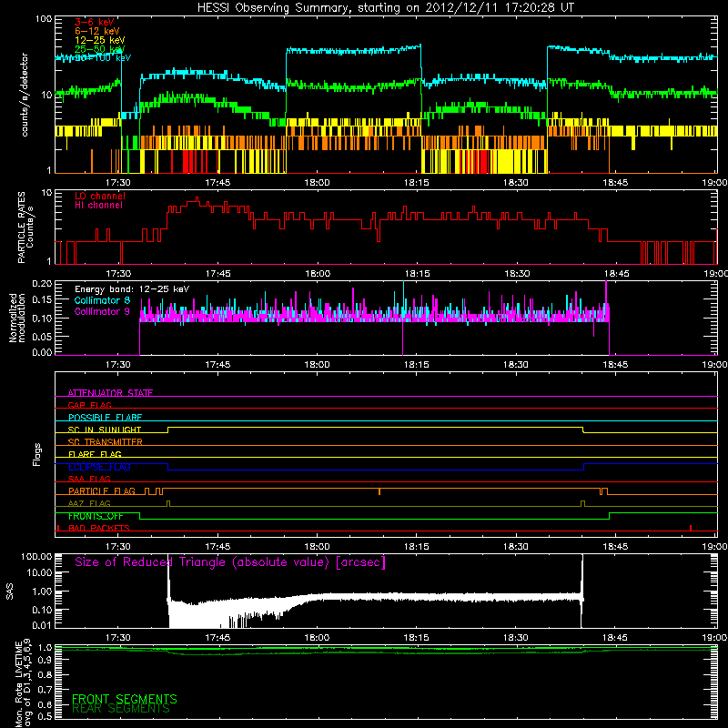This screenshot has width=728, height=728.
Task: Click the 'Energy band: 12-25 keV' label
Action: [x=132, y=289]
